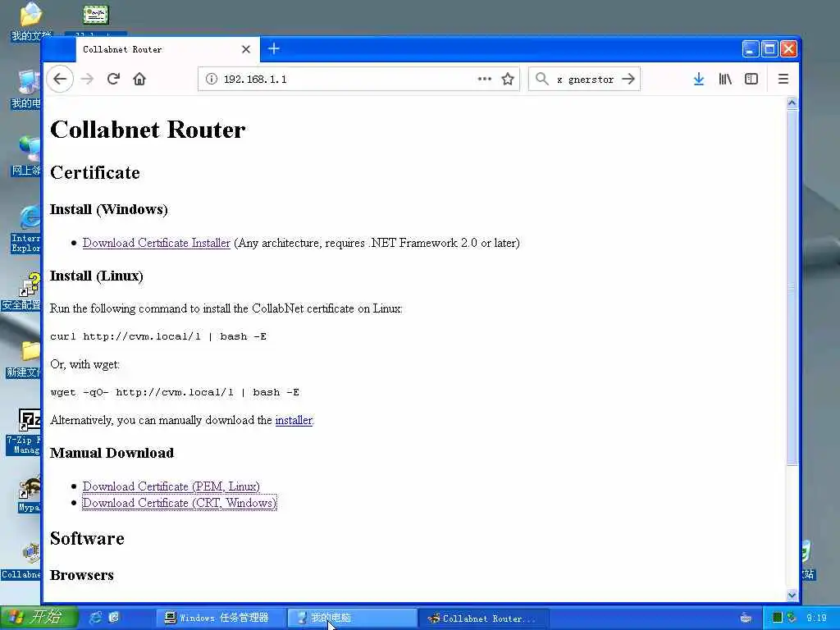This screenshot has width=840, height=630.
Task: Reload the current page
Action: [x=113, y=80]
